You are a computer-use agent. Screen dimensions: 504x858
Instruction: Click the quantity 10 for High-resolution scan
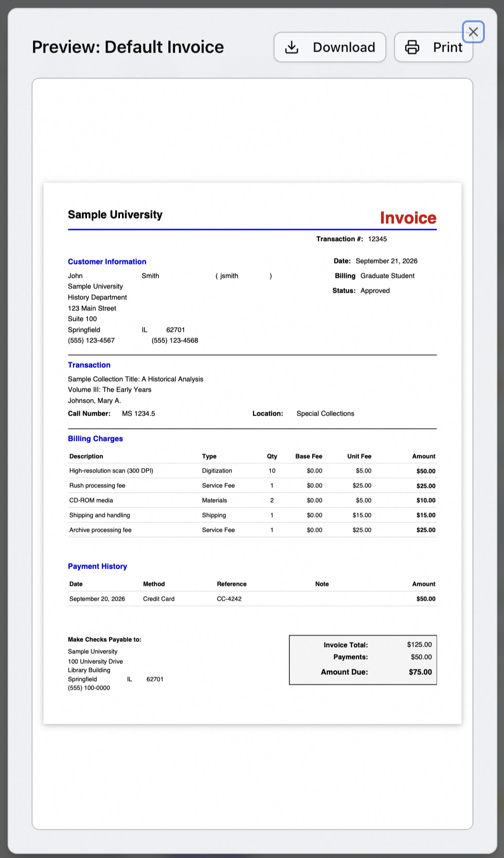tap(272, 471)
